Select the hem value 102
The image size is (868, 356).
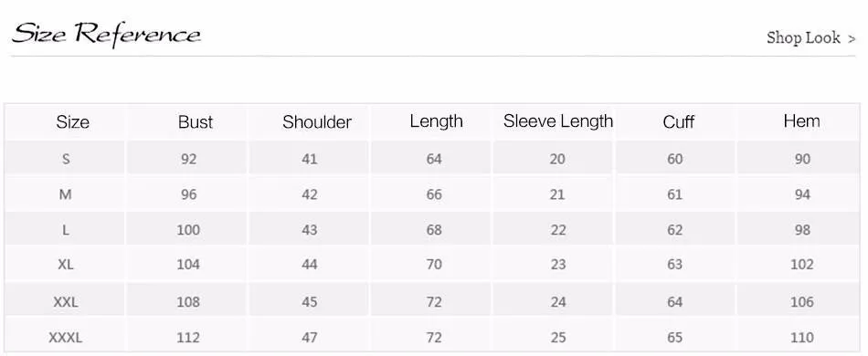pyautogui.click(x=802, y=265)
